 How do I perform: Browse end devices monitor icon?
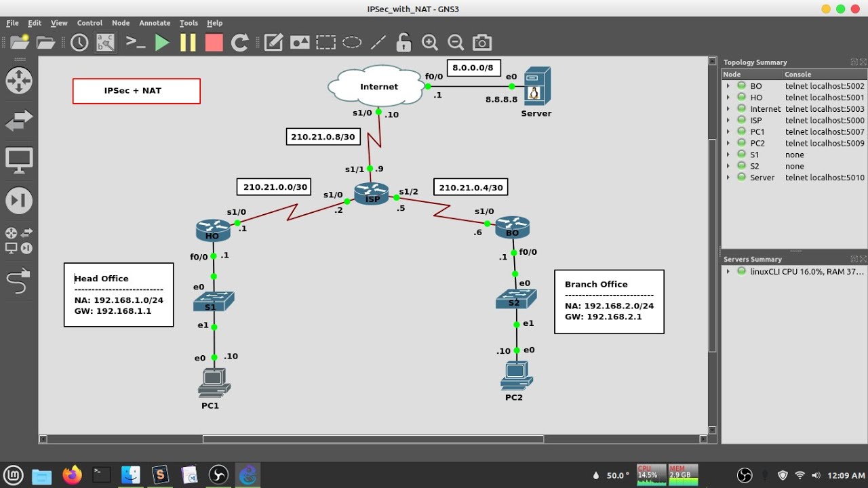[x=19, y=161]
